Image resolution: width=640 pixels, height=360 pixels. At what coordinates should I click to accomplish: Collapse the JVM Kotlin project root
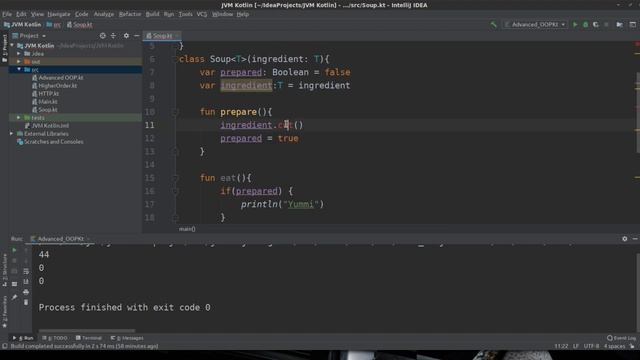(x=12, y=46)
